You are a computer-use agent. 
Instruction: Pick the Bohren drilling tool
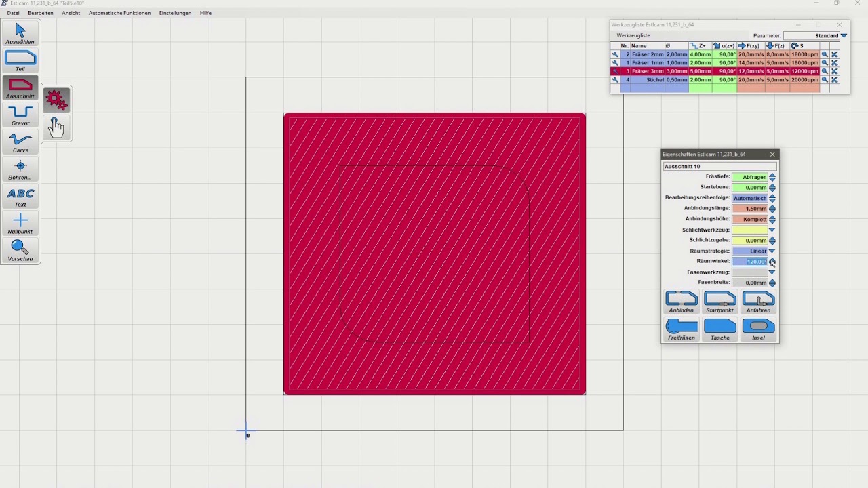click(x=20, y=169)
